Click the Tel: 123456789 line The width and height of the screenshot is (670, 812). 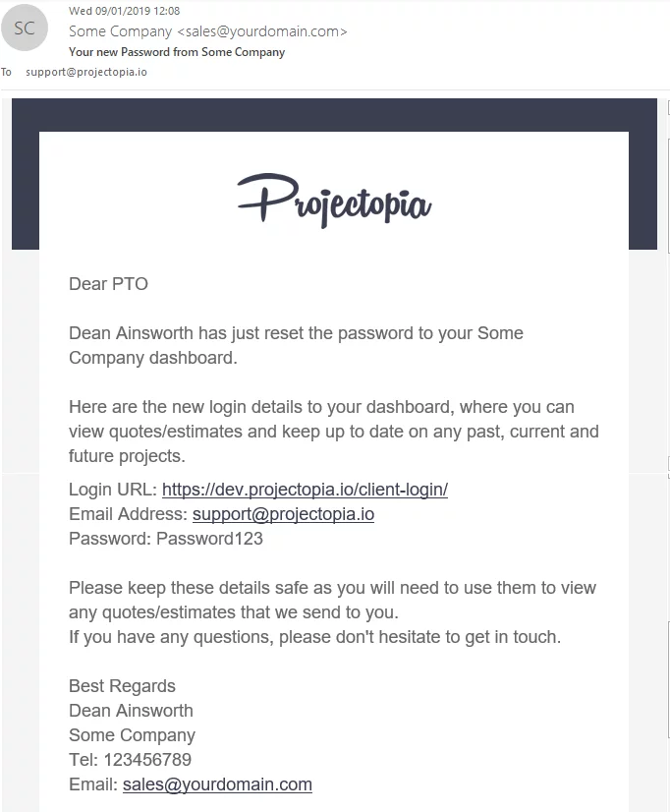[x=130, y=760]
